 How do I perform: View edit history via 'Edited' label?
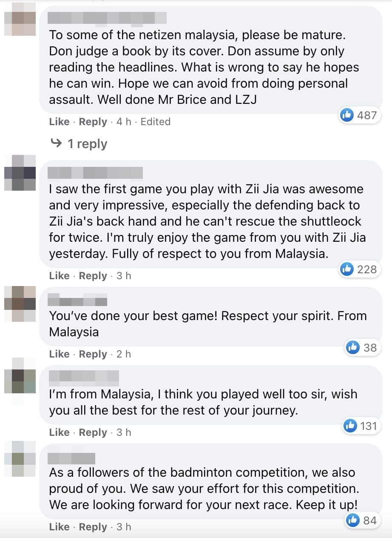(155, 122)
